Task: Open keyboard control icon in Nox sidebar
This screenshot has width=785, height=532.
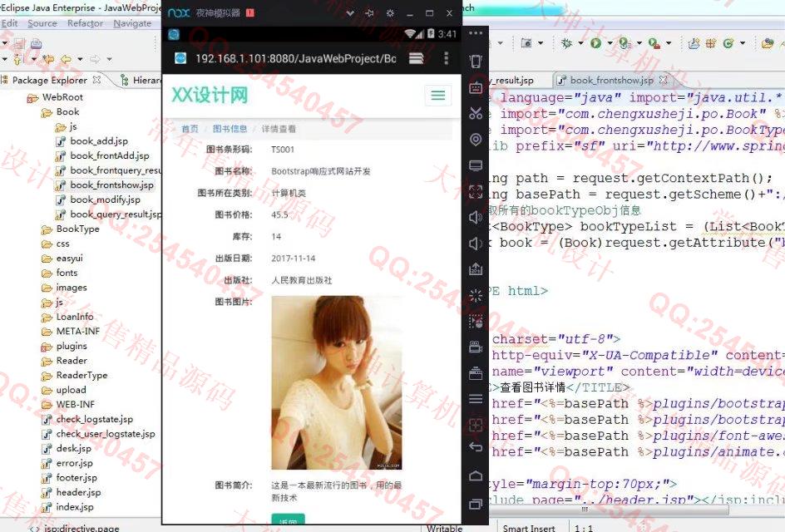Action: tap(476, 87)
